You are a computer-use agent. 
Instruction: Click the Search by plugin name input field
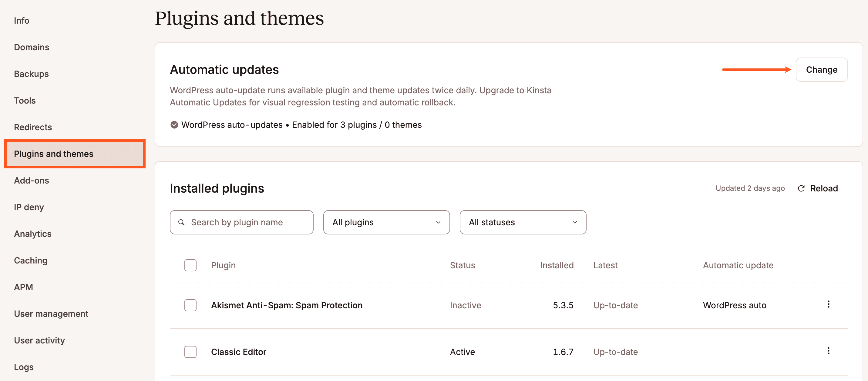(x=241, y=222)
